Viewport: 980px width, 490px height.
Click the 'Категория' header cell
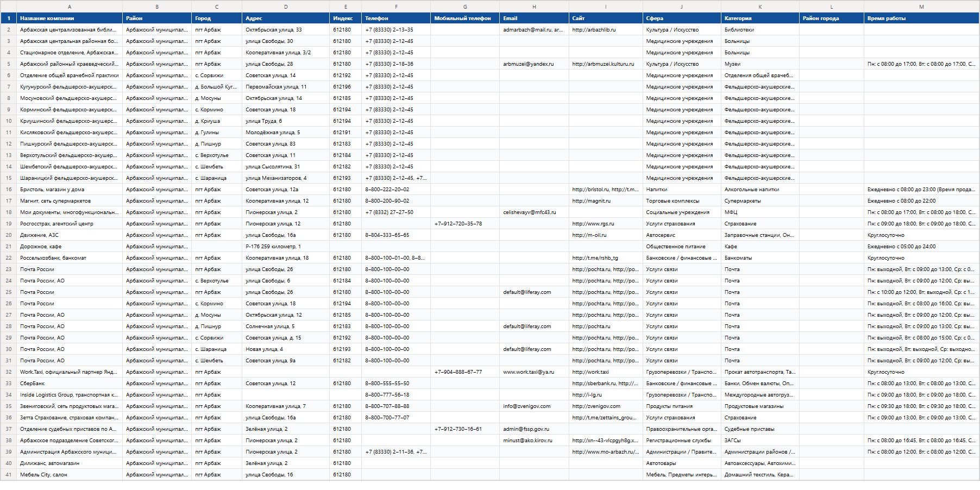pyautogui.click(x=760, y=18)
